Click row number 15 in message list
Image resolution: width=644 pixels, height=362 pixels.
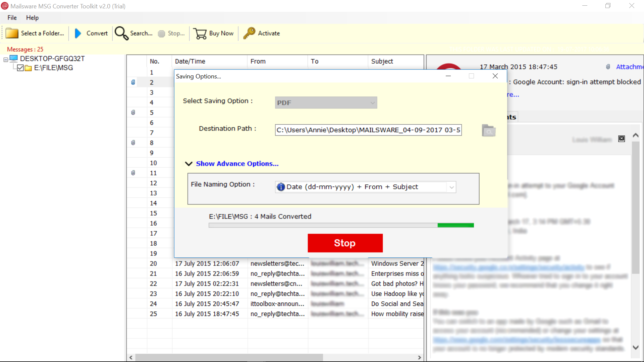153,213
